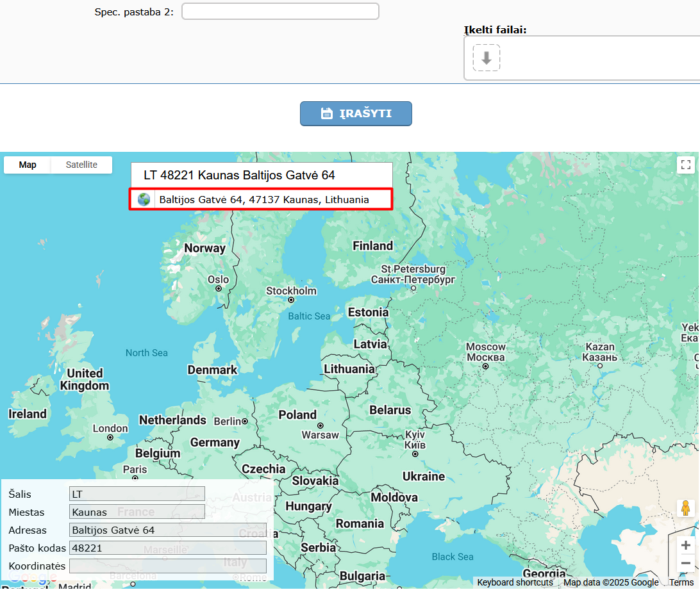Image resolution: width=700 pixels, height=590 pixels.
Task: Click the empty Koordinatės field
Action: [x=168, y=566]
